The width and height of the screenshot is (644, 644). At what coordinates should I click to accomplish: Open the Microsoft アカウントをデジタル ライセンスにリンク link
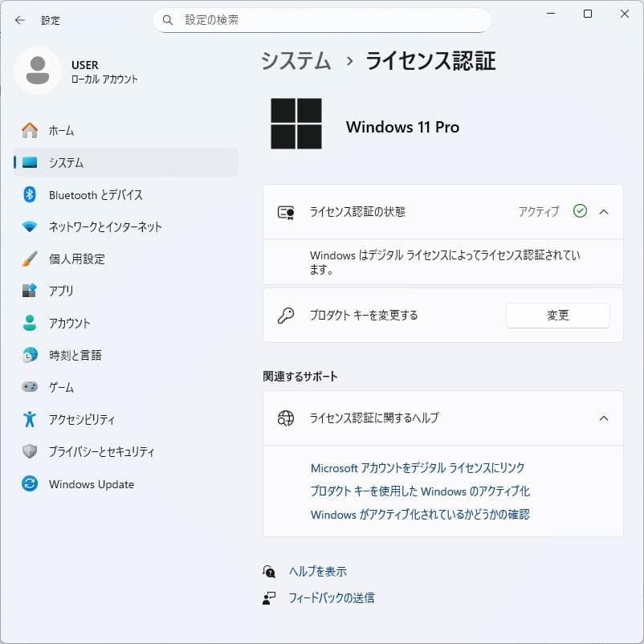point(418,467)
